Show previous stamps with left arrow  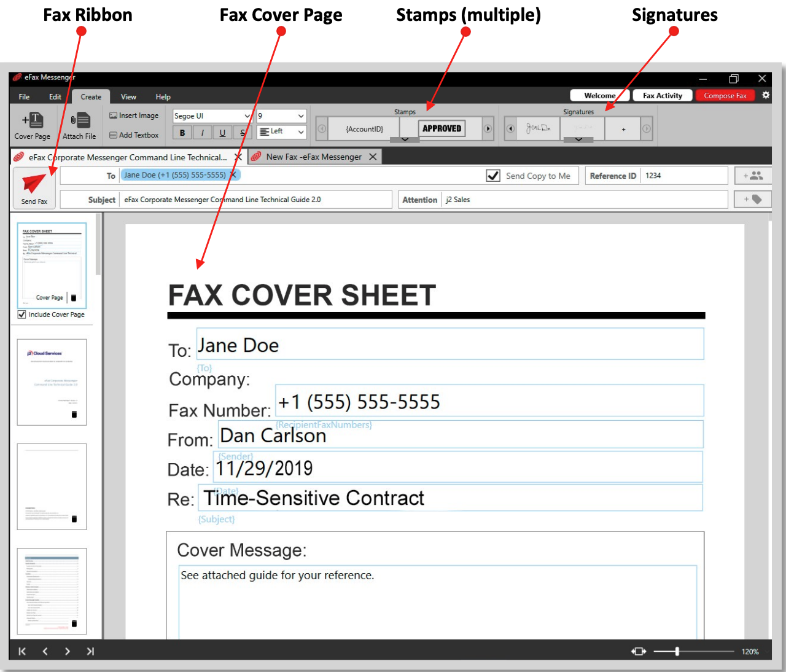[x=322, y=129]
